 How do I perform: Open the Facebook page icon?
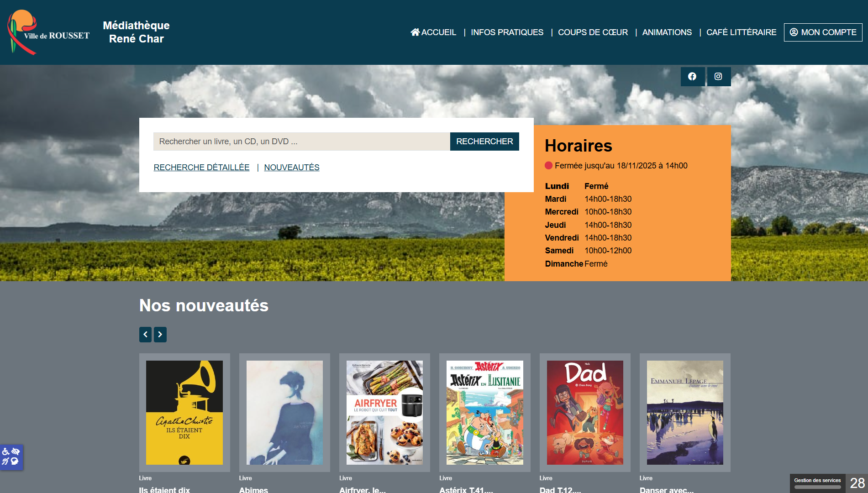692,77
